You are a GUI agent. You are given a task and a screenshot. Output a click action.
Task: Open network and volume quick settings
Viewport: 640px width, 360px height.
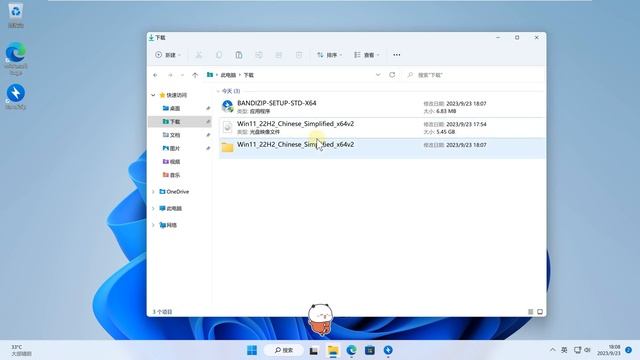[582, 350]
